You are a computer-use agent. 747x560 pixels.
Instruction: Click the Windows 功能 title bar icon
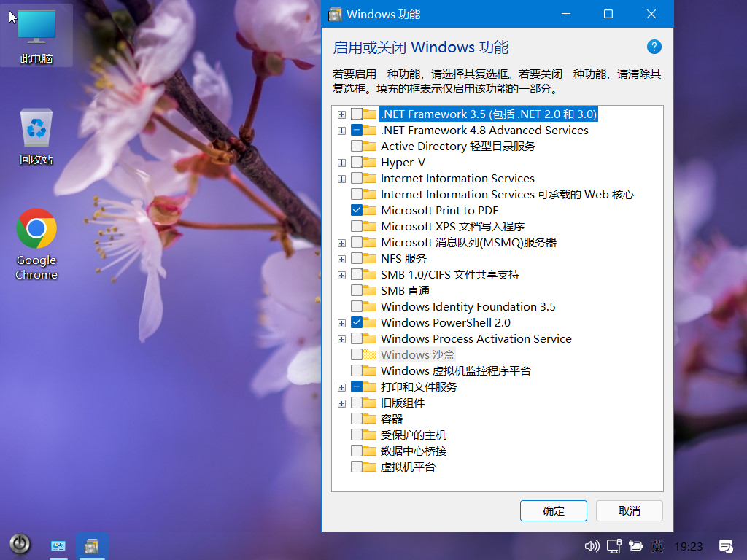[x=336, y=15]
